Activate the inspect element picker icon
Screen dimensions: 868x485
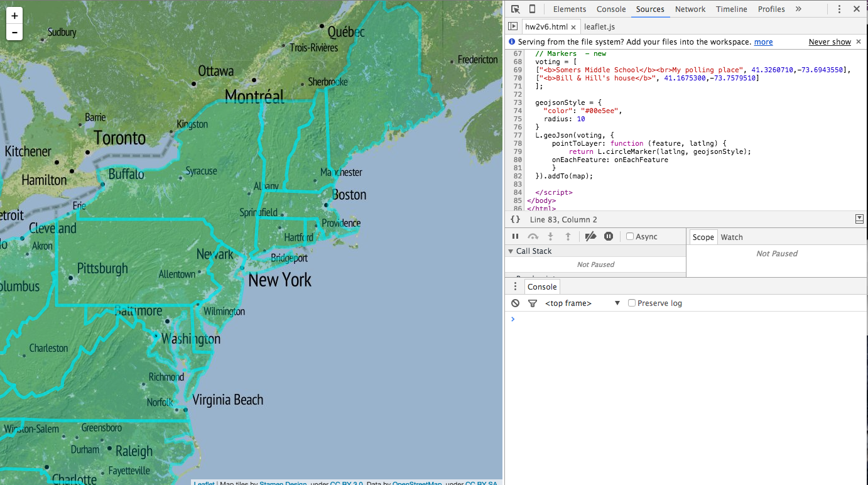pyautogui.click(x=515, y=9)
